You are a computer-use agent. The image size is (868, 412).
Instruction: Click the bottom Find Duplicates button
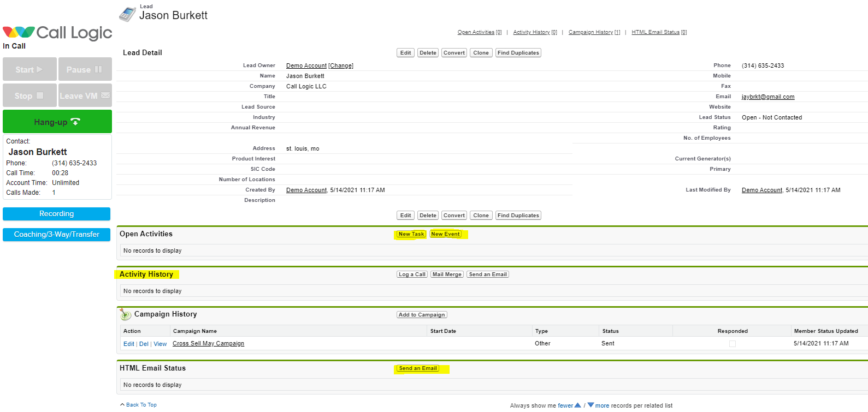coord(518,216)
